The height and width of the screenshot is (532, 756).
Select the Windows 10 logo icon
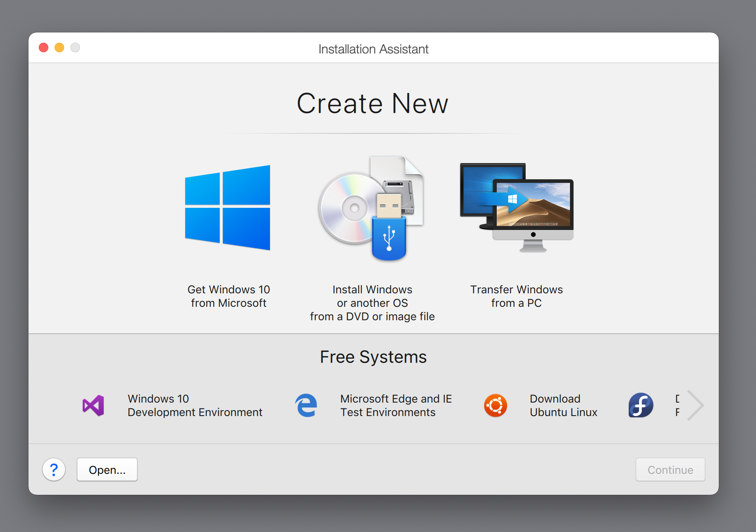228,207
